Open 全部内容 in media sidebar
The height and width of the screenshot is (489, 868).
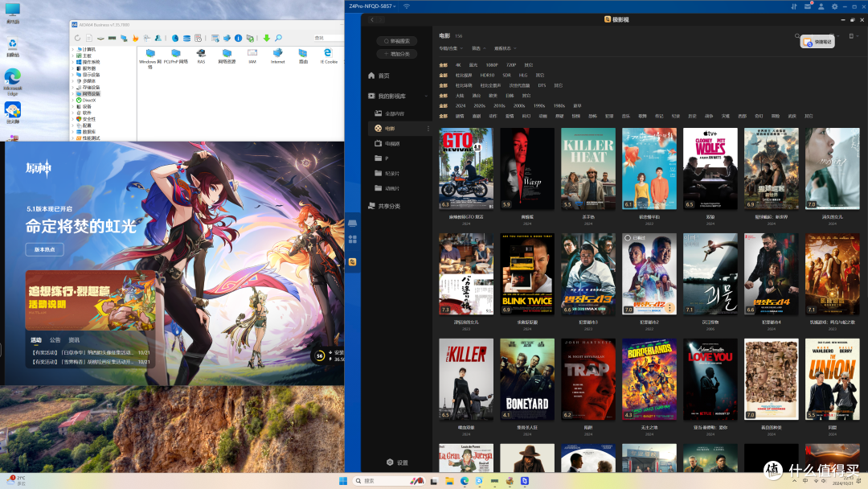point(390,113)
